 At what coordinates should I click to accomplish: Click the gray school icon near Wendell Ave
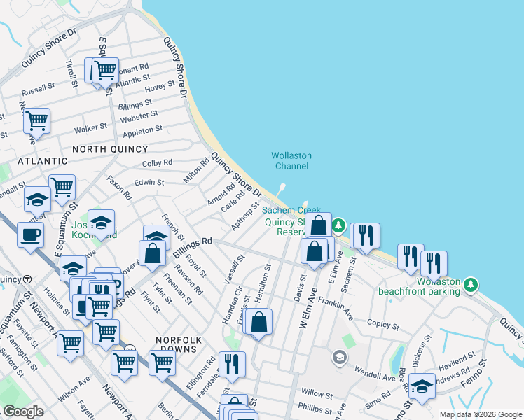click(x=340, y=358)
